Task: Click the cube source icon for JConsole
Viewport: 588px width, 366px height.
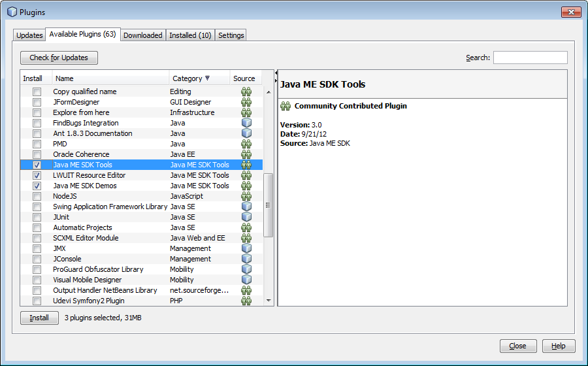Action: 246,259
